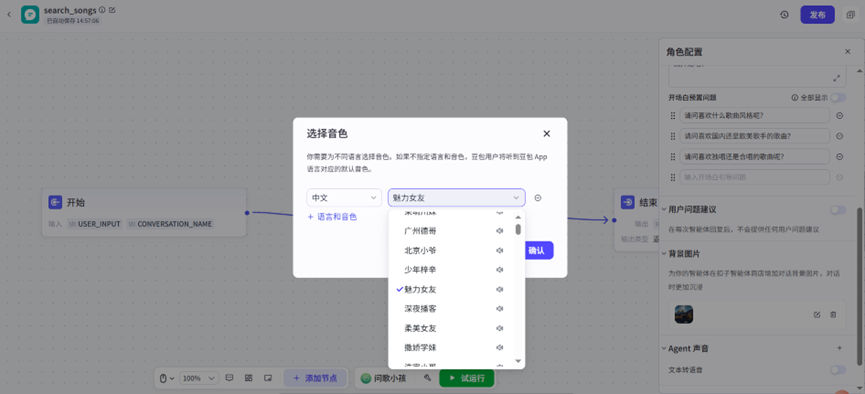This screenshot has height=394, width=865.
Task: Open the mouse interaction mode dropdown
Action: coord(167,379)
